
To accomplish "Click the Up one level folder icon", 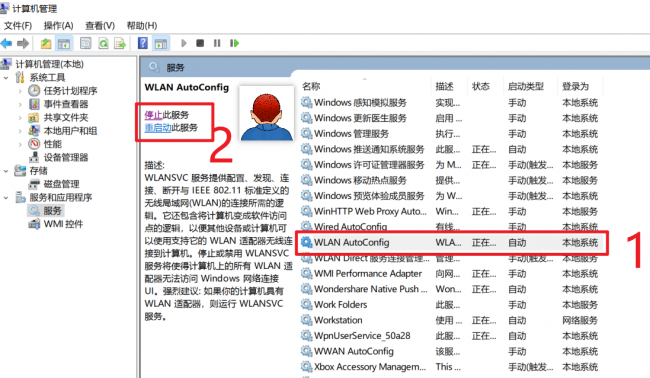I will tap(46, 43).
